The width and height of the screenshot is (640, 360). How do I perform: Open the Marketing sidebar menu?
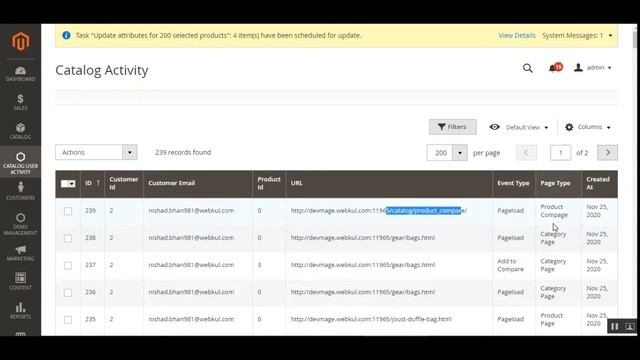click(x=20, y=253)
